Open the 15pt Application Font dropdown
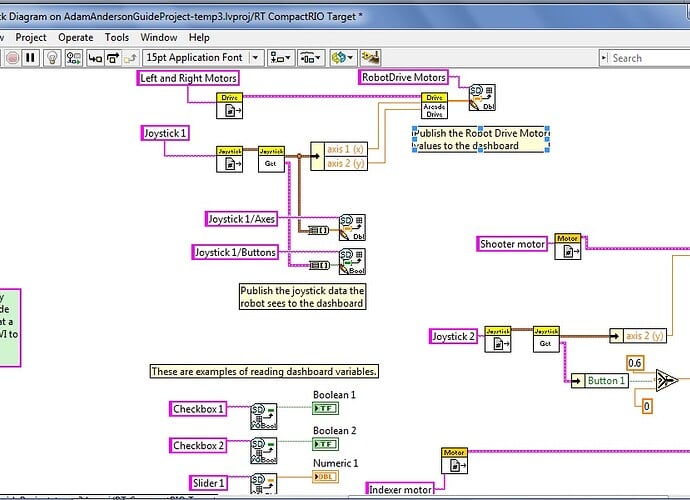 [x=203, y=58]
